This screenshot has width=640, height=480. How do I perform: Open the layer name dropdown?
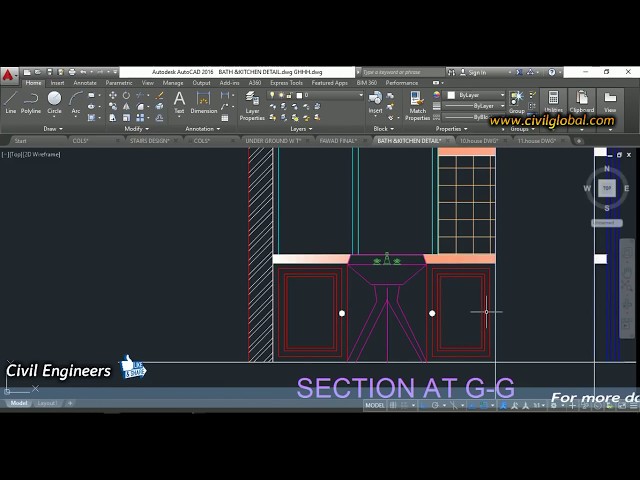tap(361, 95)
